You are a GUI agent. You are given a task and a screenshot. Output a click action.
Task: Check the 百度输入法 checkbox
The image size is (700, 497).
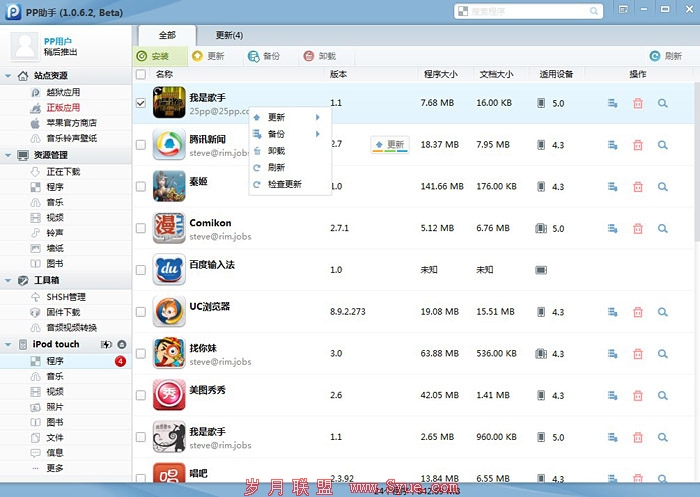141,270
